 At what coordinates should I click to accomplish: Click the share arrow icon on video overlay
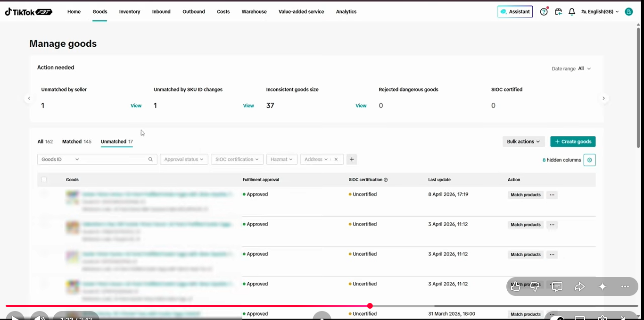pyautogui.click(x=579, y=286)
